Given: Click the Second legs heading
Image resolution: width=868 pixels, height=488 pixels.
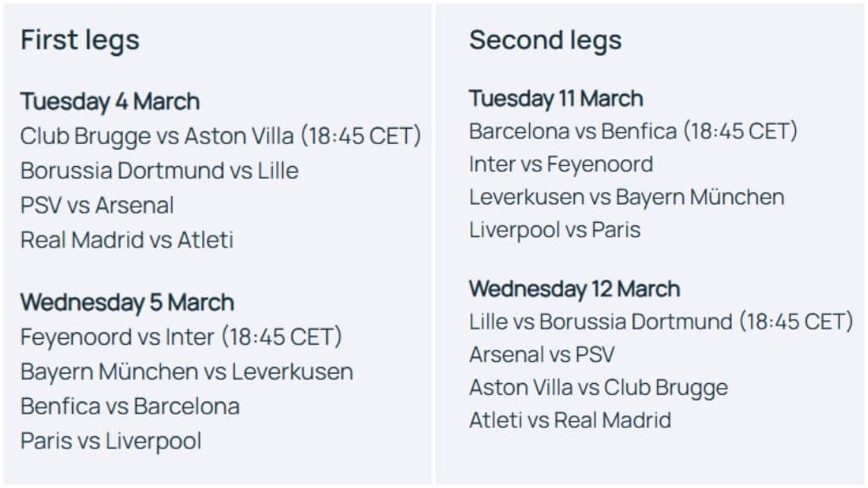Looking at the screenshot, I should [545, 40].
